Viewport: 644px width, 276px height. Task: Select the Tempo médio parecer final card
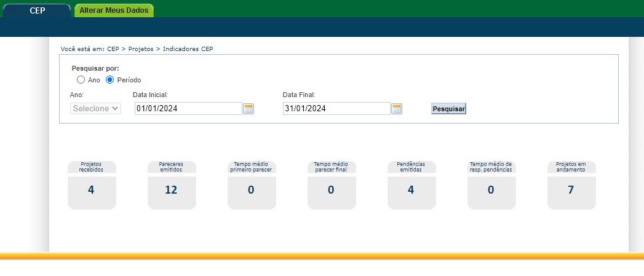coord(332,186)
